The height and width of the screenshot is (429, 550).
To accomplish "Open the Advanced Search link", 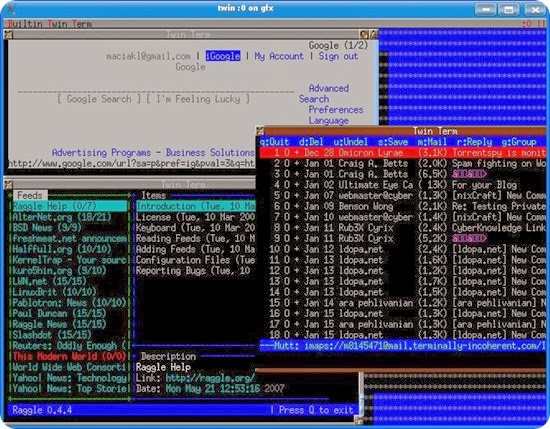I will click(x=324, y=93).
